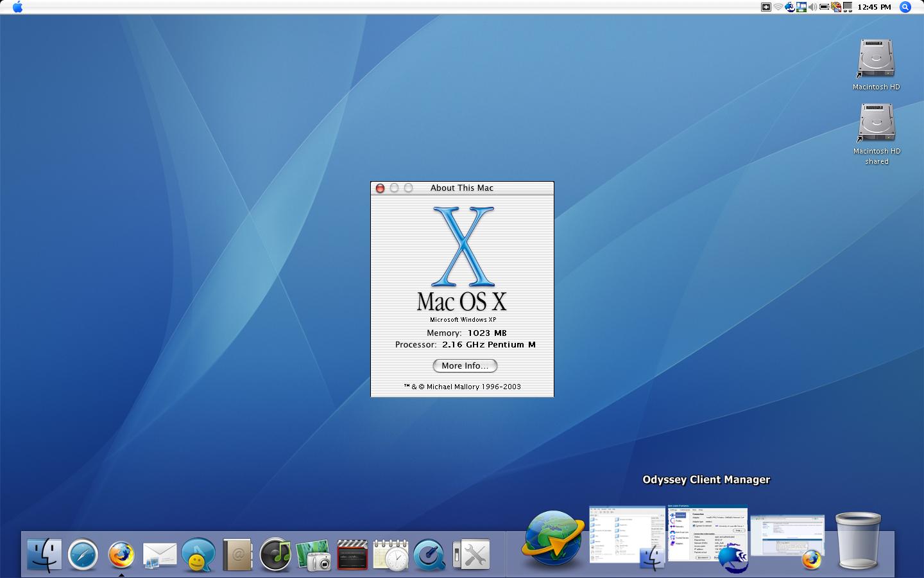Click the Spotlight search icon in menu bar

[x=905, y=7]
